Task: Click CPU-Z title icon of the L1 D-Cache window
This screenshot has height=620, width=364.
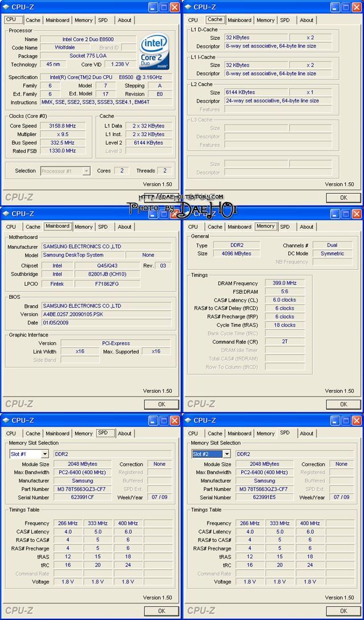Action: point(188,7)
